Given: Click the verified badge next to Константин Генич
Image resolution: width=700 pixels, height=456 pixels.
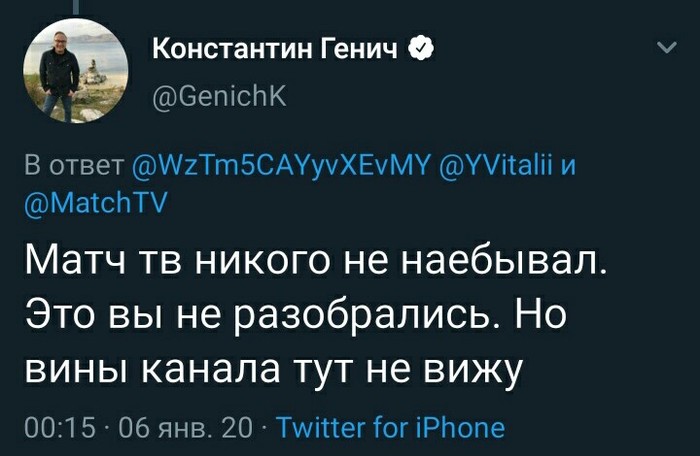Looking at the screenshot, I should point(421,49).
